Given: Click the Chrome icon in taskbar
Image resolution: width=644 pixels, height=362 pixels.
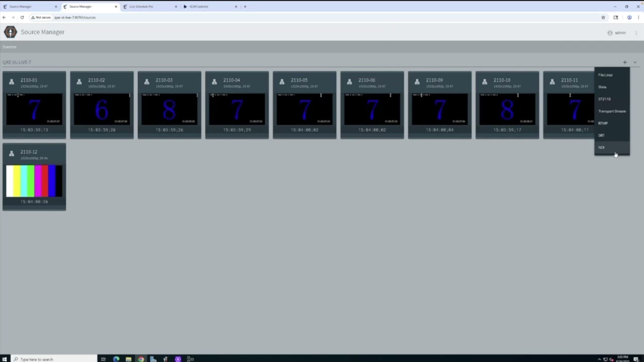Looking at the screenshot, I should point(141,359).
